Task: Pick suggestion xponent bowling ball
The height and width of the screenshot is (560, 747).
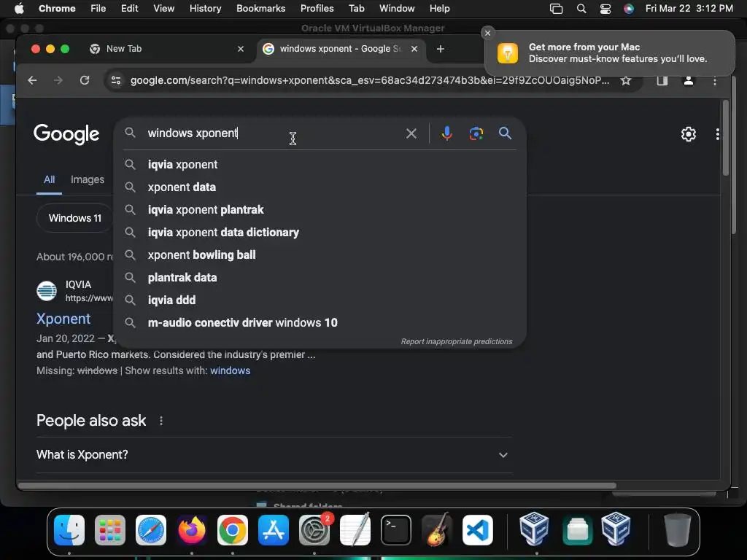Action: click(320, 254)
